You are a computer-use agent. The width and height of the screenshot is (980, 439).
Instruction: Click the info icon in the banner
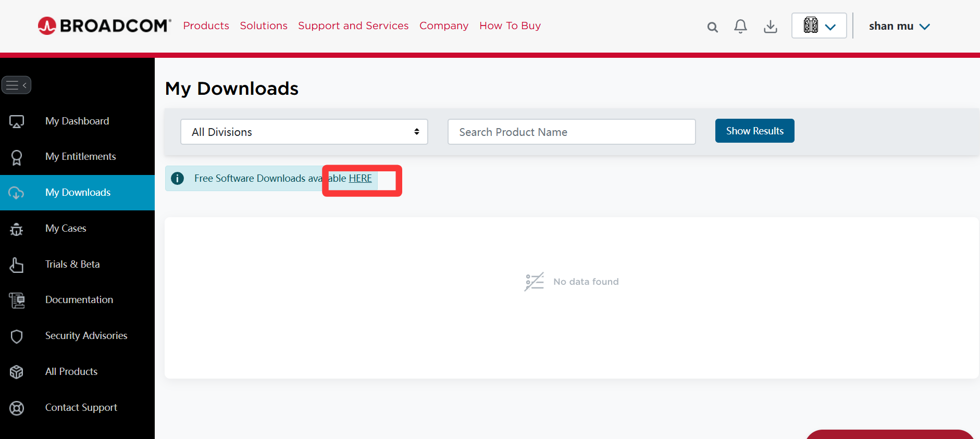177,178
